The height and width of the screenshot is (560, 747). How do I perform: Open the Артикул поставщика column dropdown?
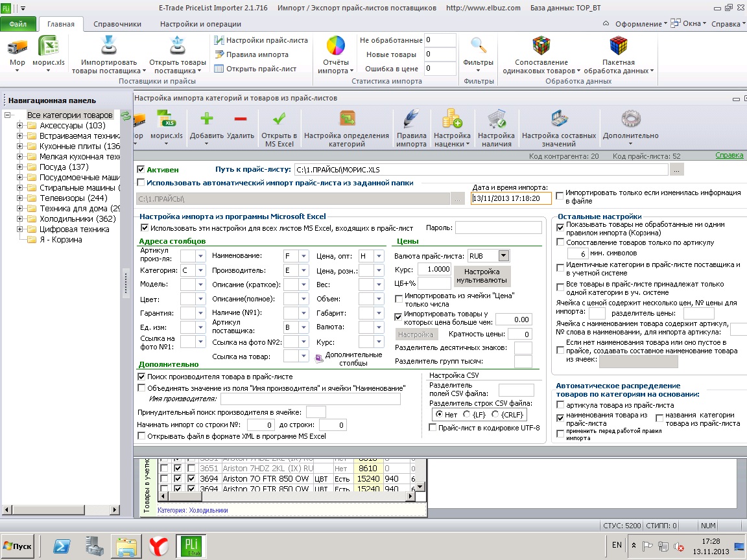pos(303,327)
